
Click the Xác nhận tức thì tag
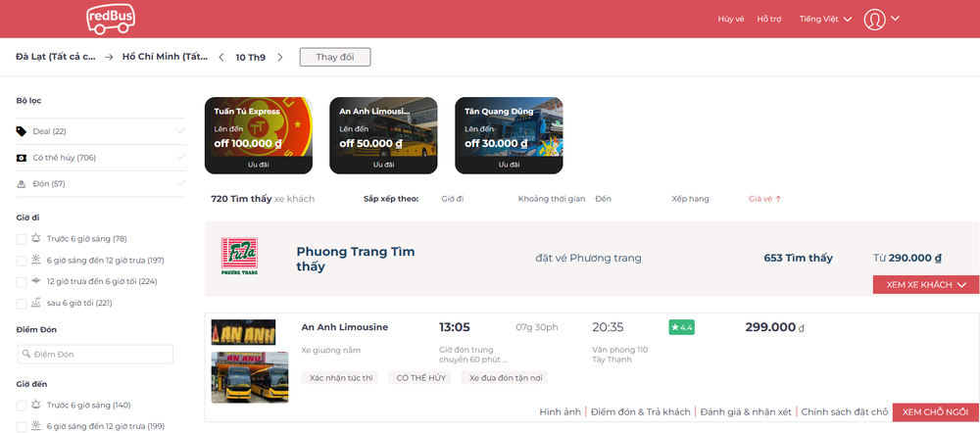tap(339, 377)
